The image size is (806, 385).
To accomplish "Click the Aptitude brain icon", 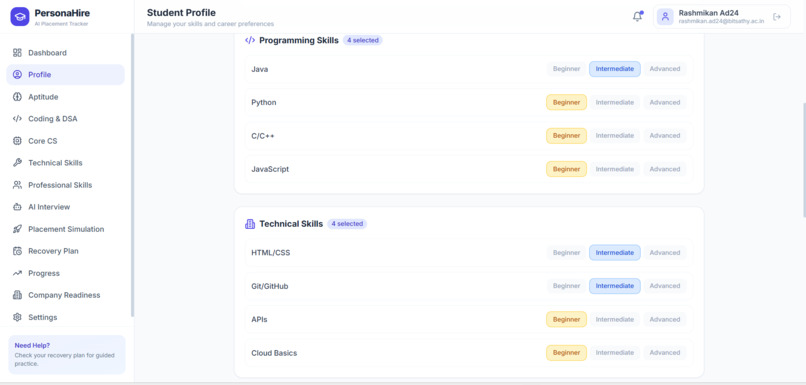I will (17, 97).
